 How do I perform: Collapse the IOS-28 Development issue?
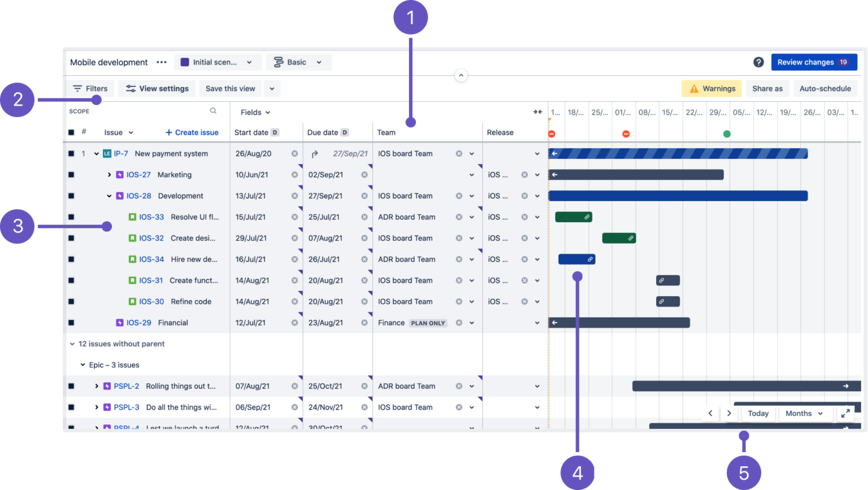pos(108,196)
